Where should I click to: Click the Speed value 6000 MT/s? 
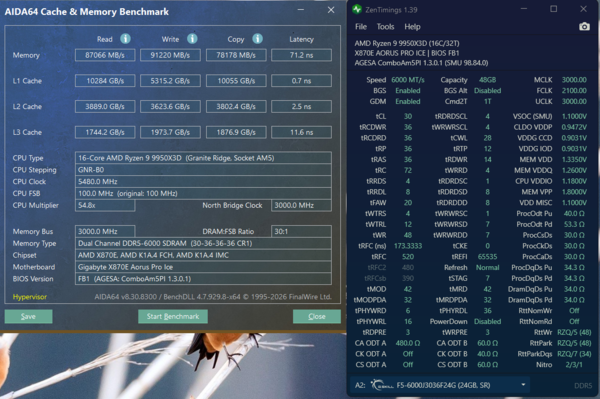[x=408, y=80]
